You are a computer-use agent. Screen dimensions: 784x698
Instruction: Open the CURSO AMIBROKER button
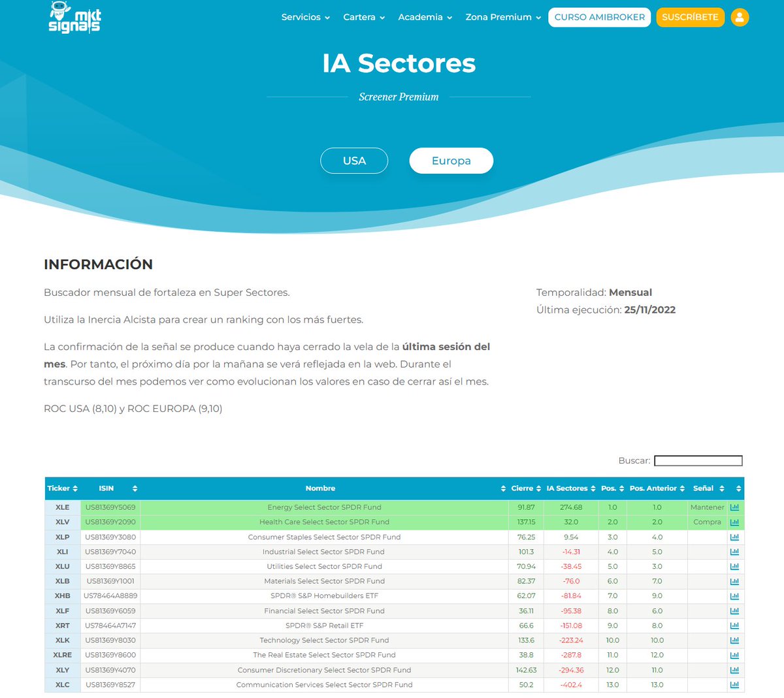point(600,18)
